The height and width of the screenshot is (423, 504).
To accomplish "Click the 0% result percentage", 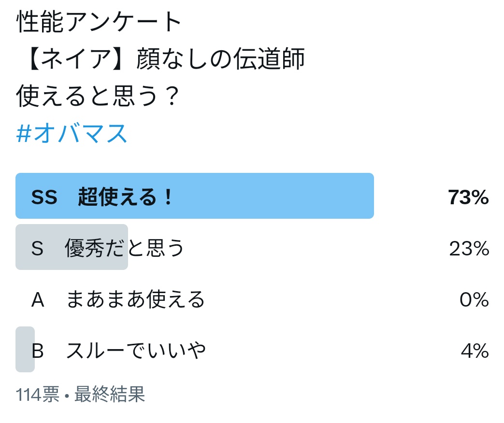I will click(474, 300).
